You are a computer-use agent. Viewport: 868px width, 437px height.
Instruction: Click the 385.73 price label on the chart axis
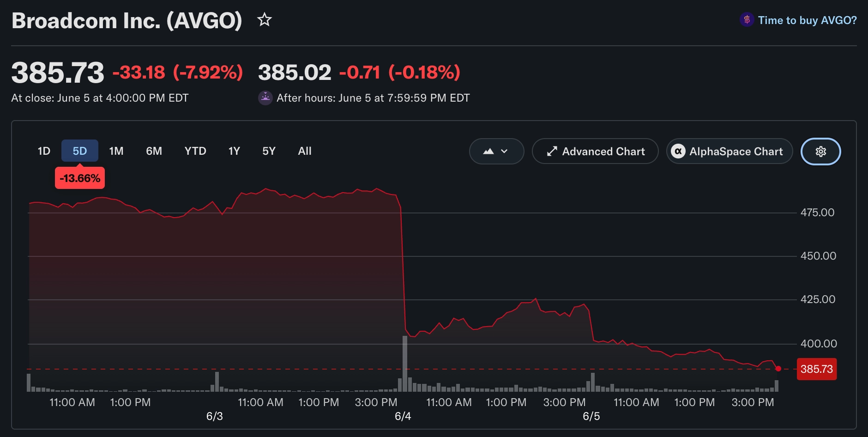pos(817,369)
